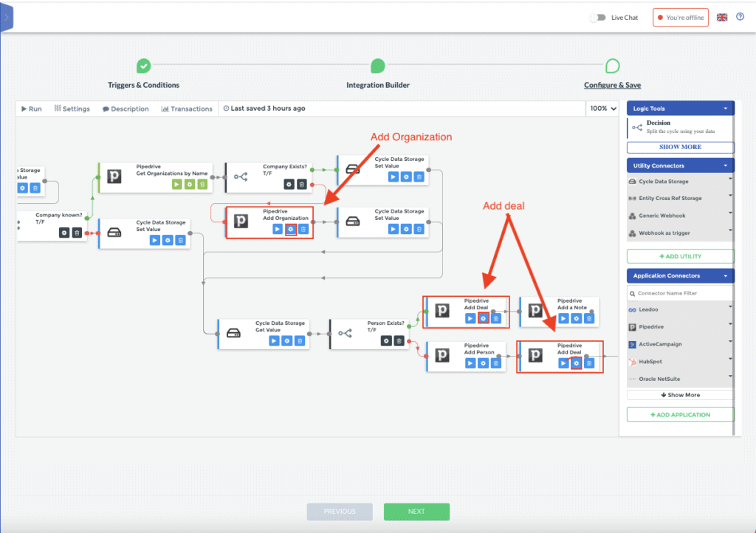The image size is (756, 533).
Task: Run the Pipedrive Add Deal step beside Add a Note
Action: click(470, 318)
